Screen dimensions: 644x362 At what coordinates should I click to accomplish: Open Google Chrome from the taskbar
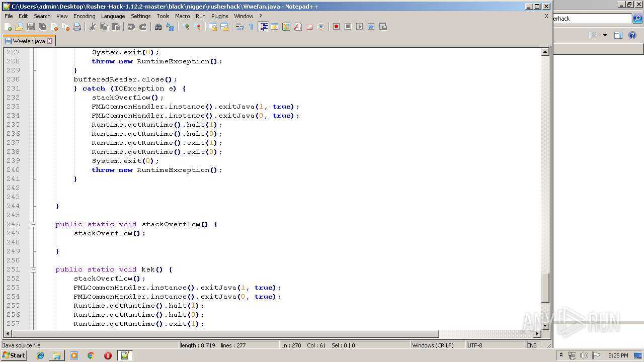tap(91, 355)
